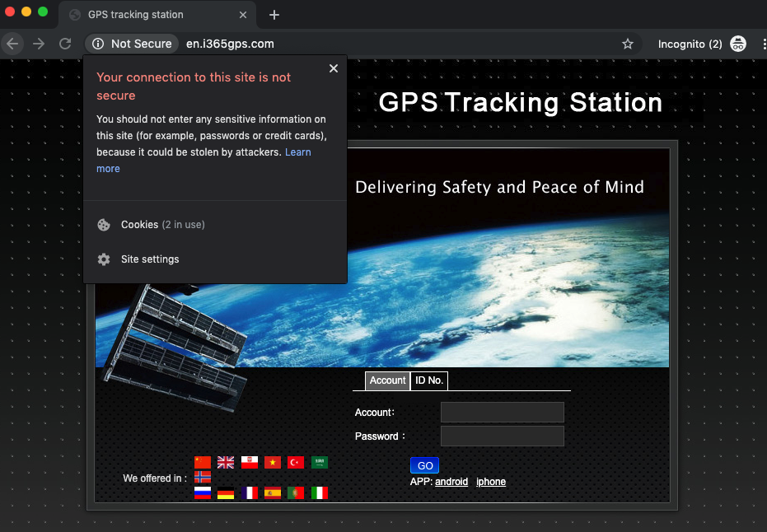The image size is (767, 532).
Task: Select the Saudi Arabia flag language
Action: click(320, 463)
